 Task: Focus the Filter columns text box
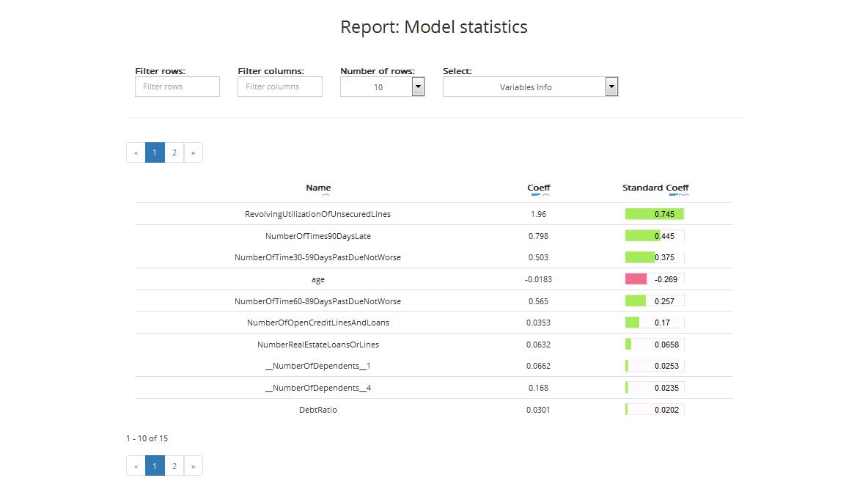[x=280, y=86]
